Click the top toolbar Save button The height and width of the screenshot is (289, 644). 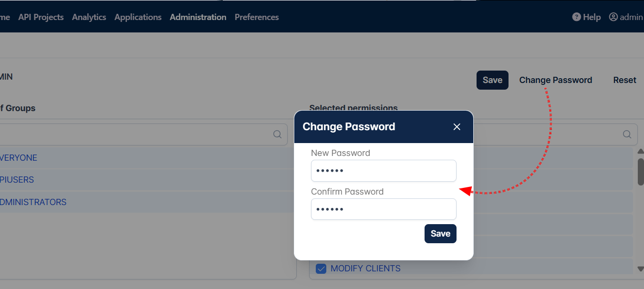(x=492, y=80)
